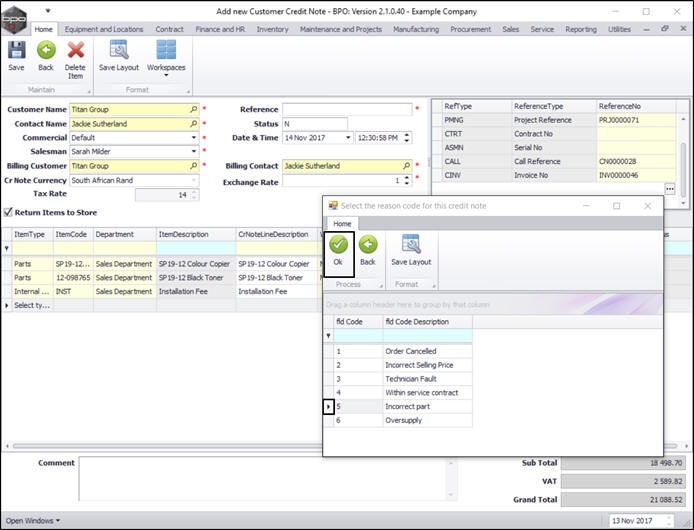Click the Select type new row cell
The height and width of the screenshot is (530, 694).
pos(32,305)
